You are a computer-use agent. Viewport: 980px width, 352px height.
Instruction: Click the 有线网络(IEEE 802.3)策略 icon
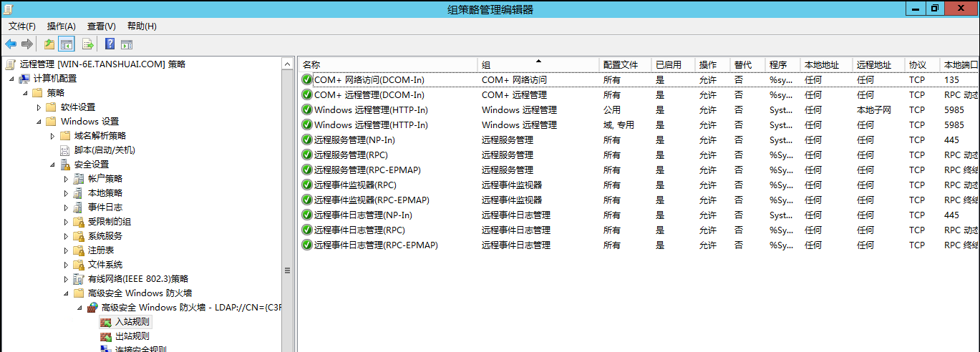pos(79,279)
